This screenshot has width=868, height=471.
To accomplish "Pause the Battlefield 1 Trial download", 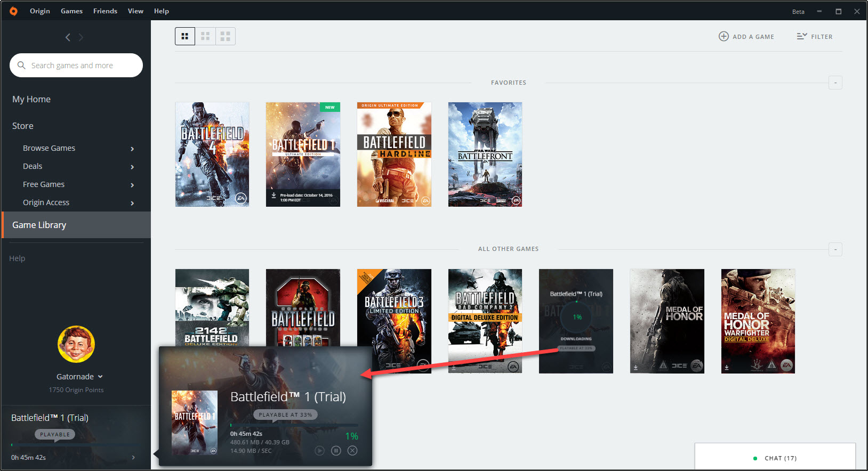I will click(x=336, y=451).
